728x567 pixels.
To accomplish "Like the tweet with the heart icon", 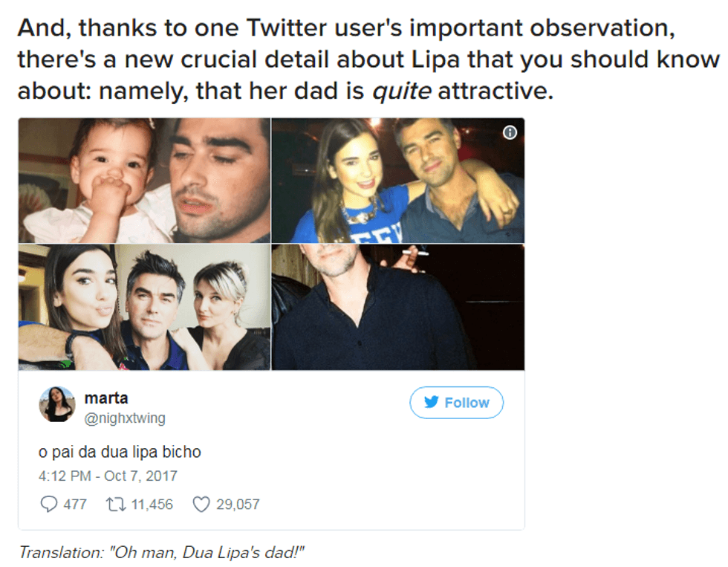I will [201, 505].
